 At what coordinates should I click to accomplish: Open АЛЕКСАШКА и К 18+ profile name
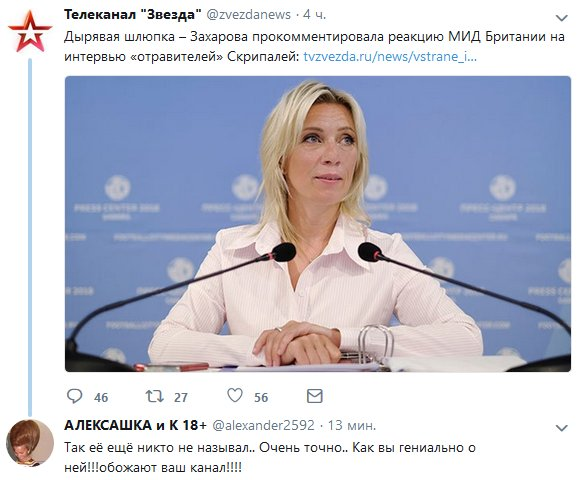[x=135, y=425]
